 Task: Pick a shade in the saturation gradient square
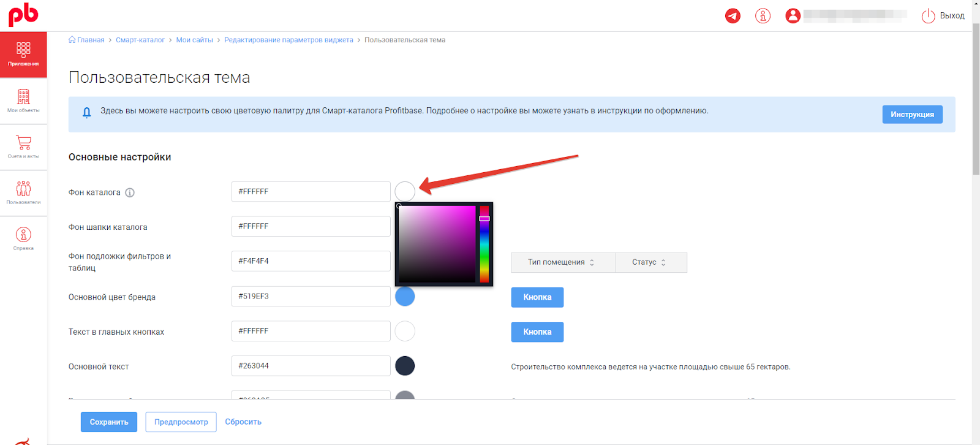(x=437, y=244)
